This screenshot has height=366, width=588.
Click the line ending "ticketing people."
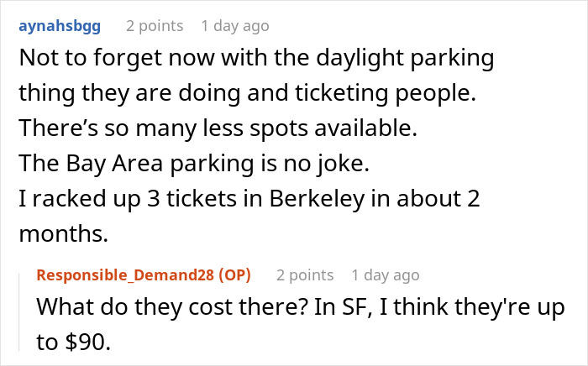(247, 96)
